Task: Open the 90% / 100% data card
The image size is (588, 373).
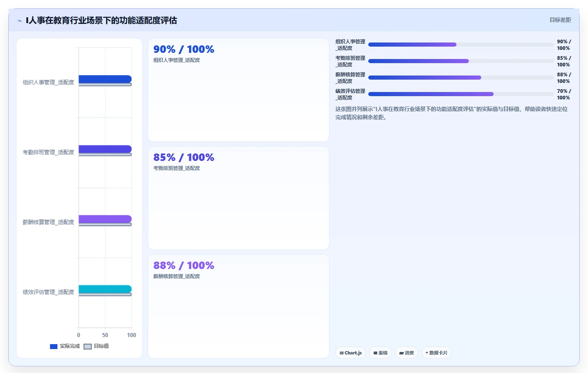Action: 238,90
